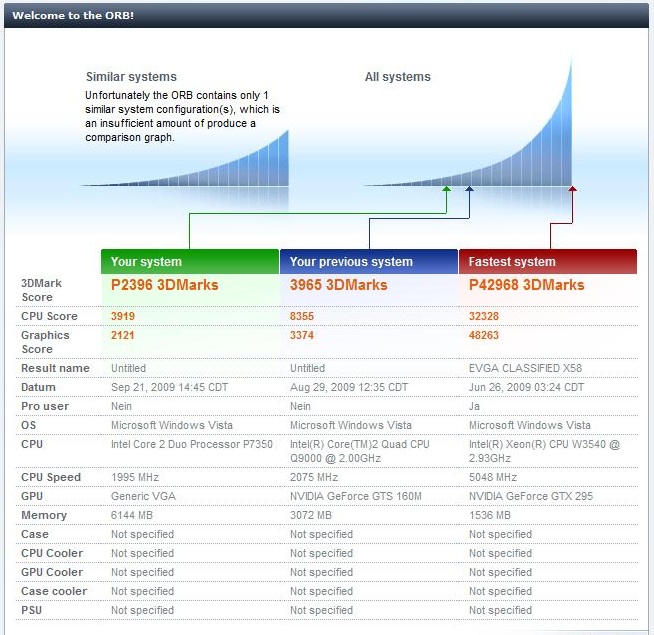This screenshot has height=635, width=654.
Task: Click 'NVIDIA GeForce GTX 295'
Action: click(531, 496)
